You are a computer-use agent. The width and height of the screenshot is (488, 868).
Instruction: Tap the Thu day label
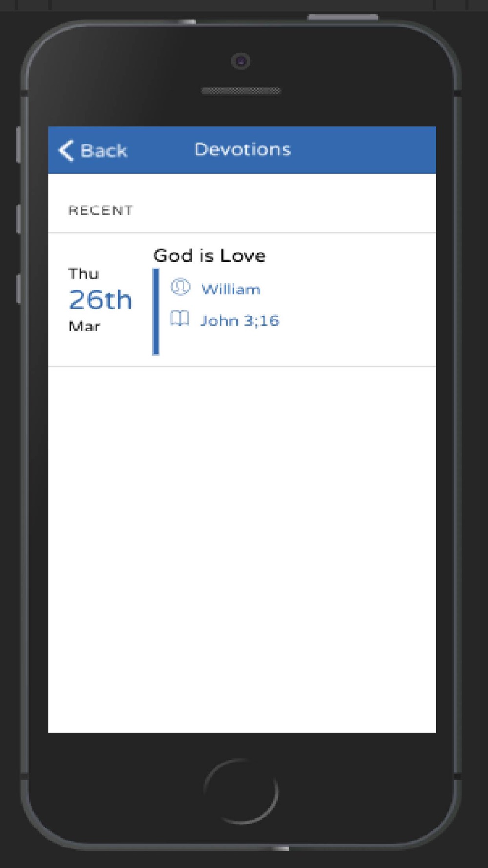(83, 273)
